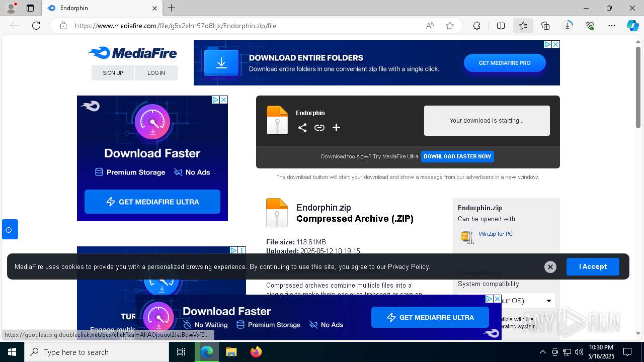
Task: Click the Endorphin.zip file name heading
Action: coord(324,208)
